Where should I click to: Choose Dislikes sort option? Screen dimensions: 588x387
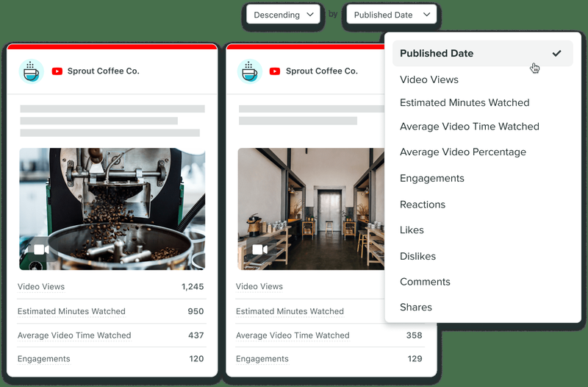click(417, 256)
